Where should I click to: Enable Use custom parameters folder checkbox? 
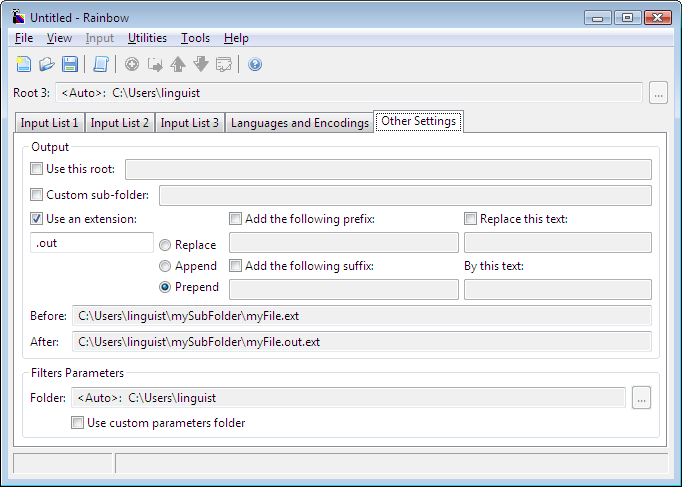tap(77, 423)
